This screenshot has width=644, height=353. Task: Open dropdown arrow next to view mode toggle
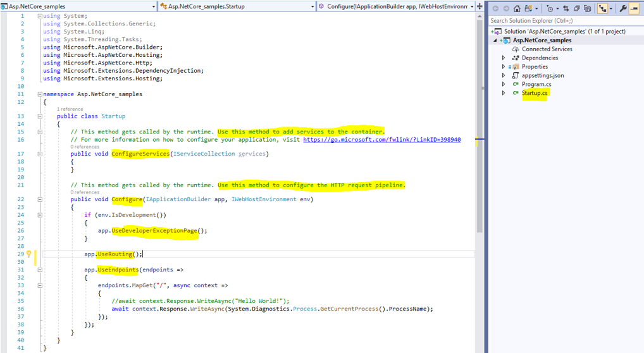pos(610,9)
